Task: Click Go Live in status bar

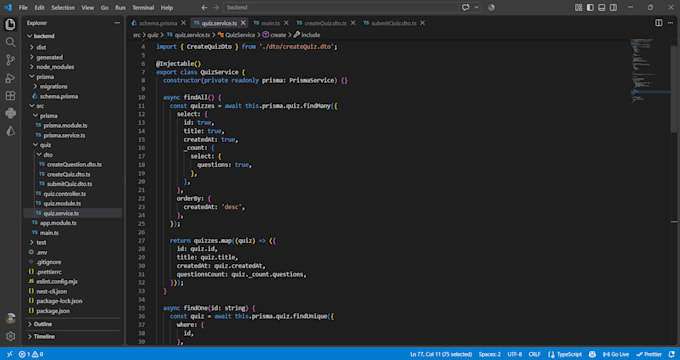Action: click(615, 354)
